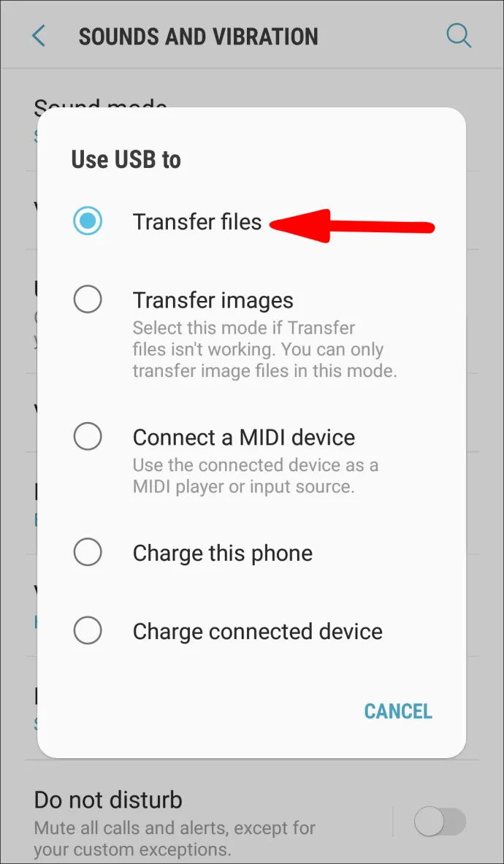Click the Use USB to dialog title
Image resolution: width=504 pixels, height=864 pixels.
126,160
